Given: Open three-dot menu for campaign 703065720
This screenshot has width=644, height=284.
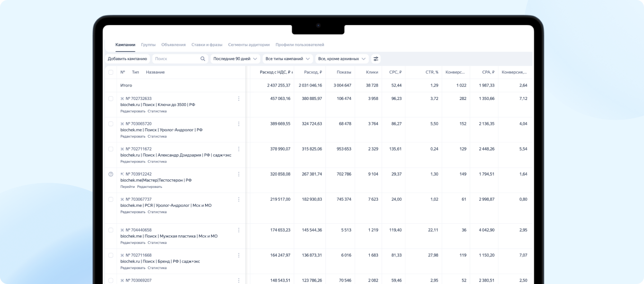Looking at the screenshot, I should (239, 124).
